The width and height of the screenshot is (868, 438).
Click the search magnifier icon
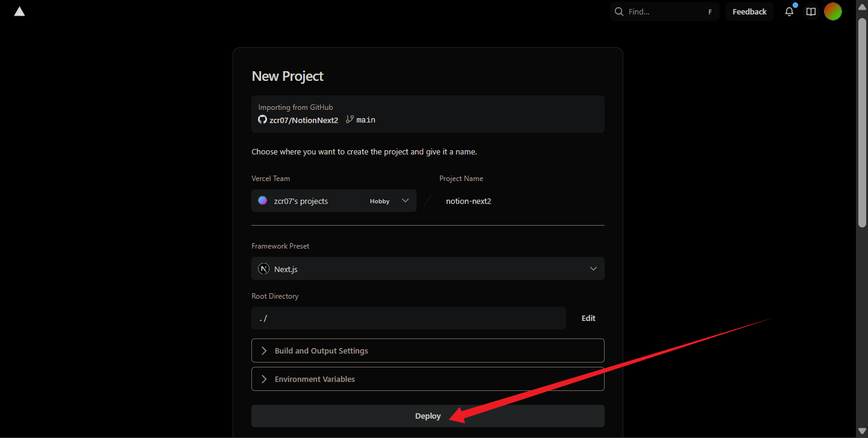click(619, 11)
